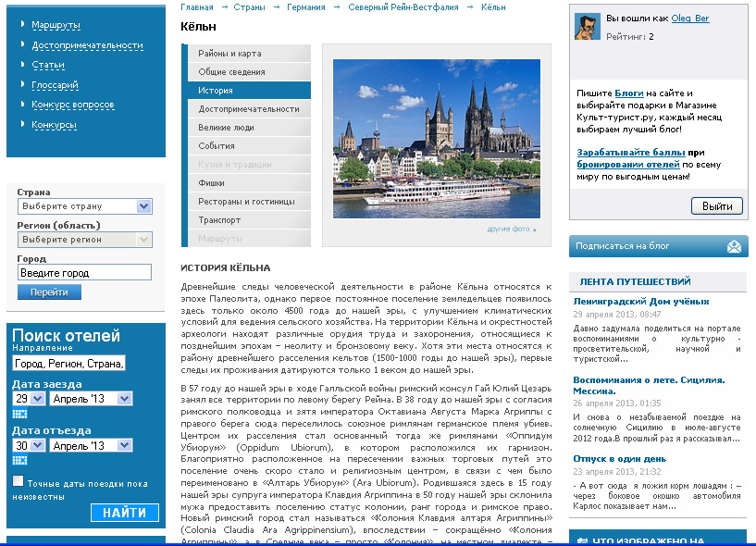The width and height of the screenshot is (756, 546).
Task: Open Ленинградский Дом учёных post
Action: (x=640, y=302)
